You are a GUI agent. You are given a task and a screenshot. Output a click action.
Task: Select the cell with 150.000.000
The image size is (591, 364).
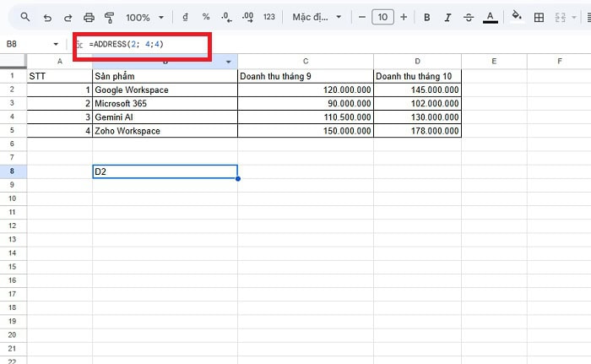[306, 131]
